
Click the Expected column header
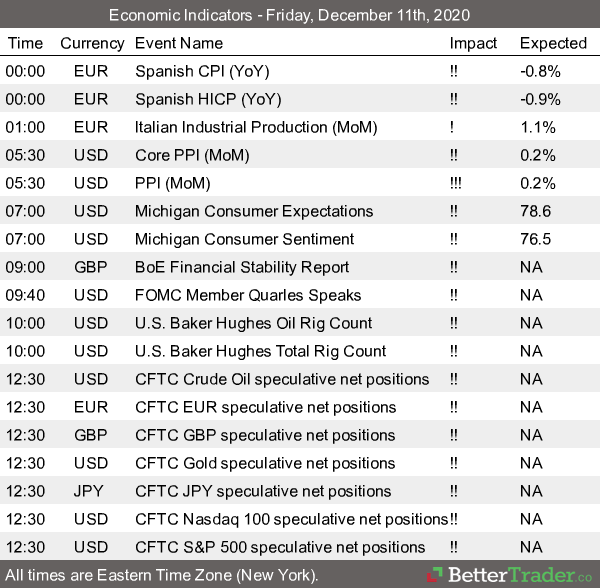553,43
